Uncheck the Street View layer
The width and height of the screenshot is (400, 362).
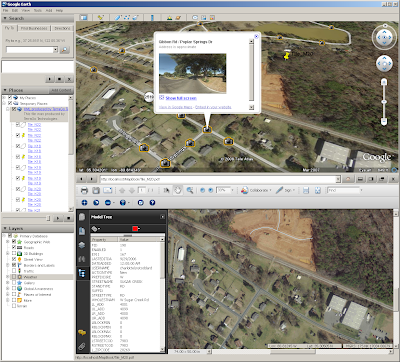pyautogui.click(x=14, y=259)
